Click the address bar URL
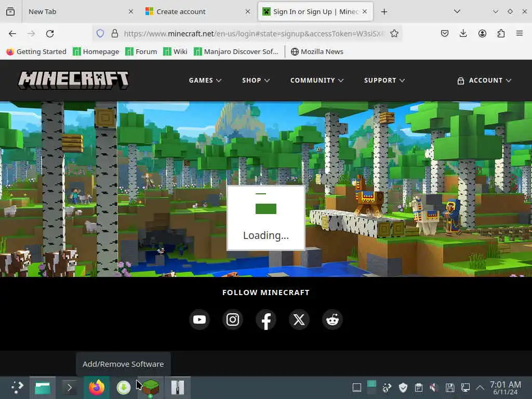 255,34
